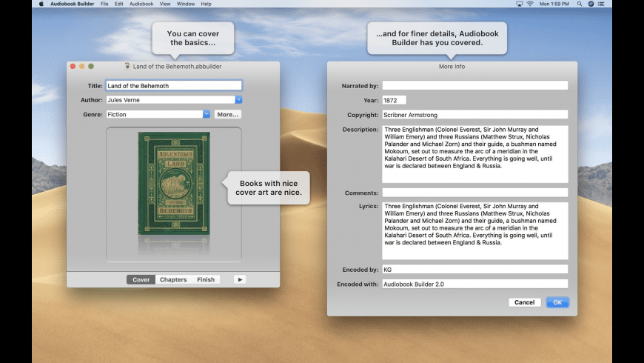Open the Apple menu
This screenshot has width=644, height=363.
(x=41, y=4)
